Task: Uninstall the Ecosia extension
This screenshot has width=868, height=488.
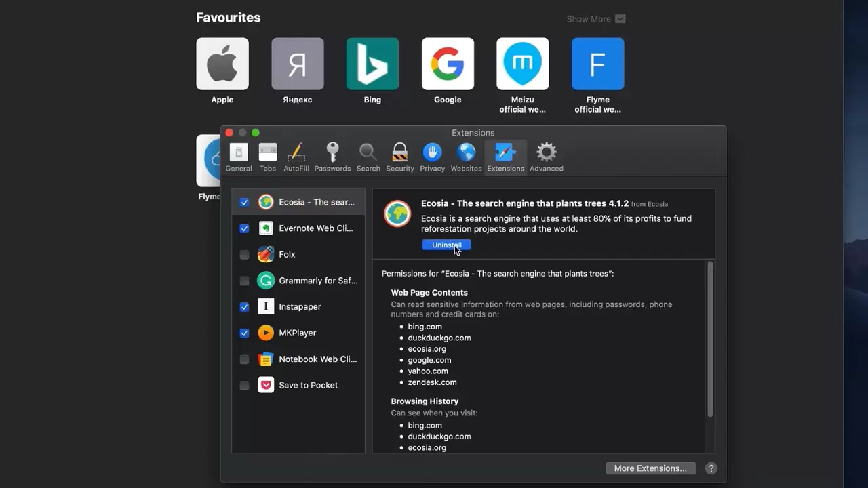Action: click(x=446, y=245)
